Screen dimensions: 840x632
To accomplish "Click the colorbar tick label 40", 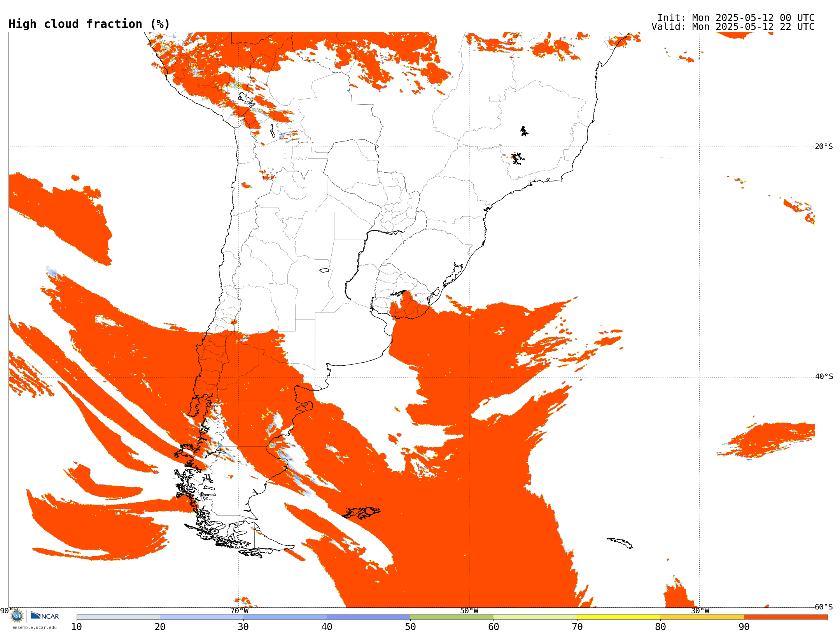I will tap(327, 627).
